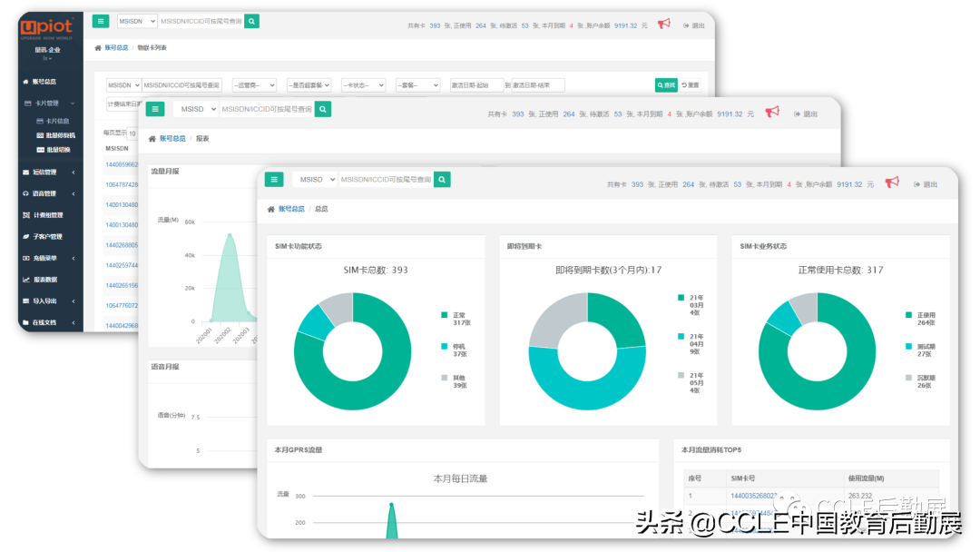Image resolution: width=980 pixels, height=552 pixels.
Task: Click the 重置 reset button
Action: point(691,85)
